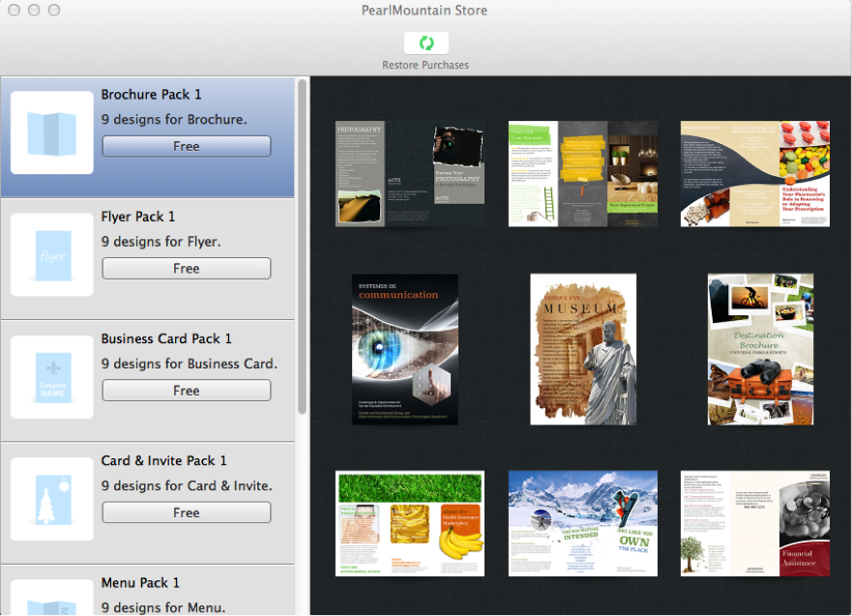Preview the home improvement ladder brochure
This screenshot has height=616, width=852.
582,174
